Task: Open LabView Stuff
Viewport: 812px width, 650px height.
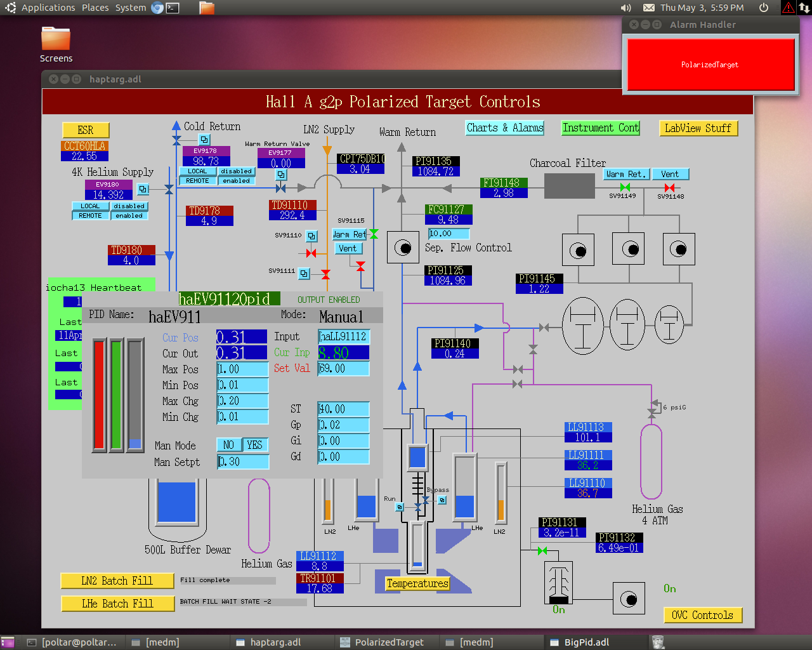Action: 698,128
